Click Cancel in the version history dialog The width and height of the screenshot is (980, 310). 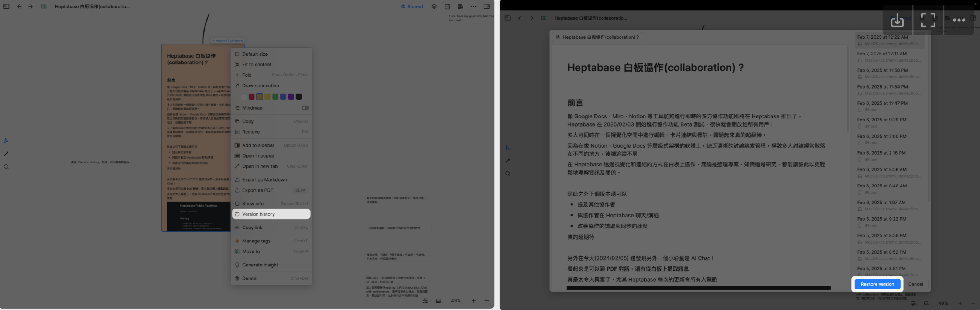pos(915,284)
